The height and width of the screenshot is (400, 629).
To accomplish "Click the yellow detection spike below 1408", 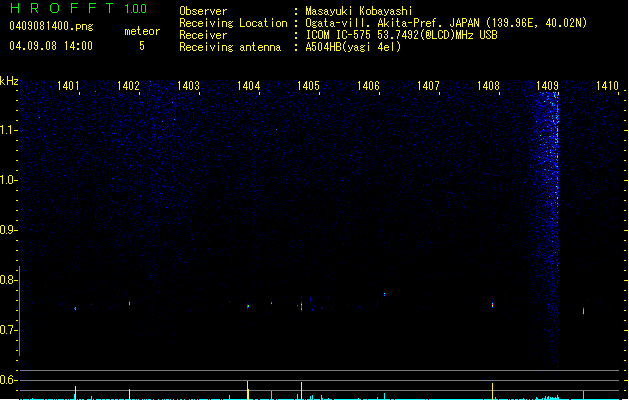I will pos(492,391).
